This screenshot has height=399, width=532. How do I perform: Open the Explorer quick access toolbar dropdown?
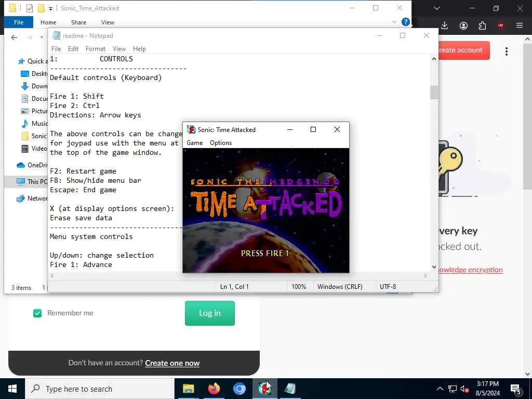pos(50,8)
